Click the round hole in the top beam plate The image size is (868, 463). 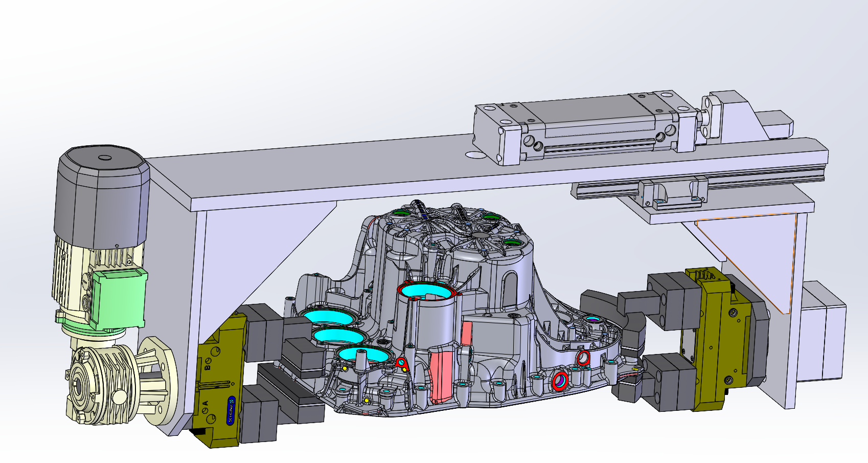pyautogui.click(x=475, y=155)
